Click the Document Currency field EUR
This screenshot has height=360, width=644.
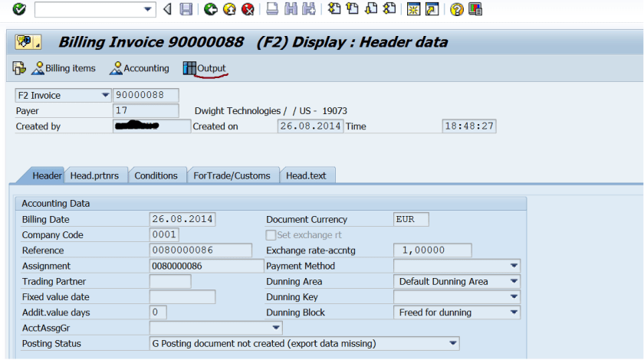pos(411,219)
